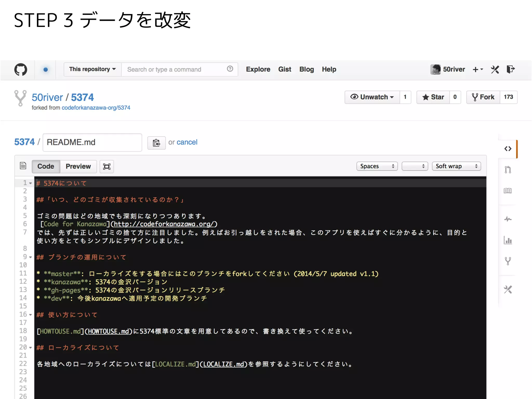Go to Gist in top navigation

[x=285, y=69]
